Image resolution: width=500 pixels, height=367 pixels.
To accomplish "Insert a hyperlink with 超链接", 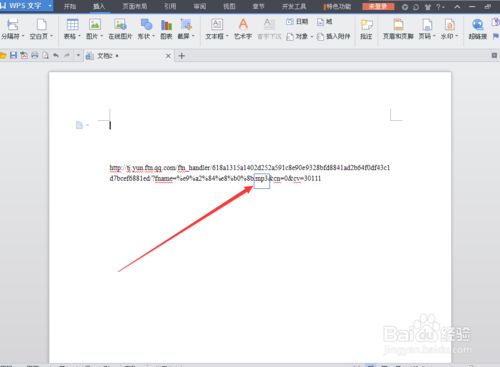I will coord(477,29).
